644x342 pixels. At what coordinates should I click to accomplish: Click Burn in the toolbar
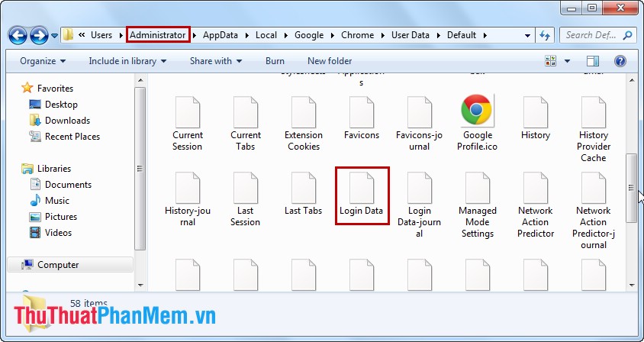[275, 61]
